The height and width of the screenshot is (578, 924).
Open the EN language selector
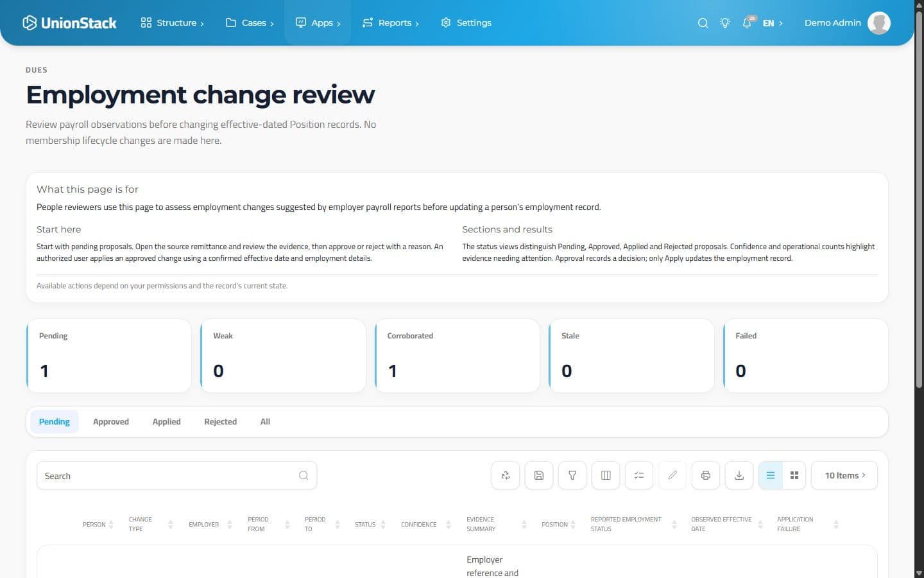(773, 23)
